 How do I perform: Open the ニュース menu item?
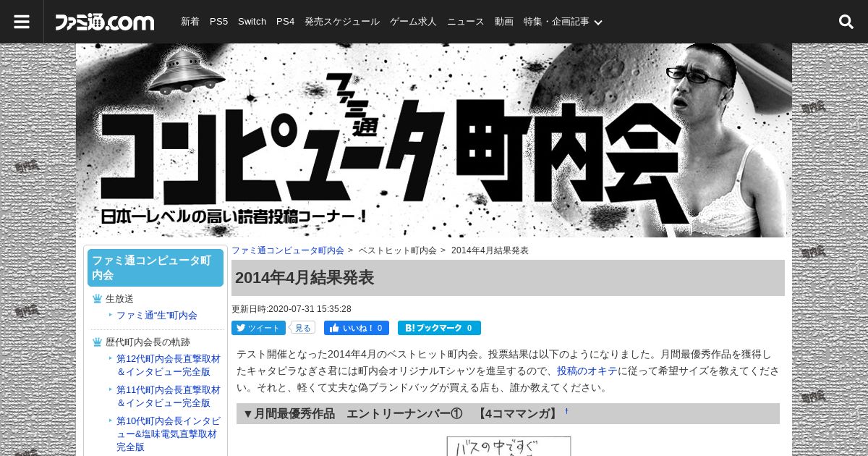[x=466, y=22]
